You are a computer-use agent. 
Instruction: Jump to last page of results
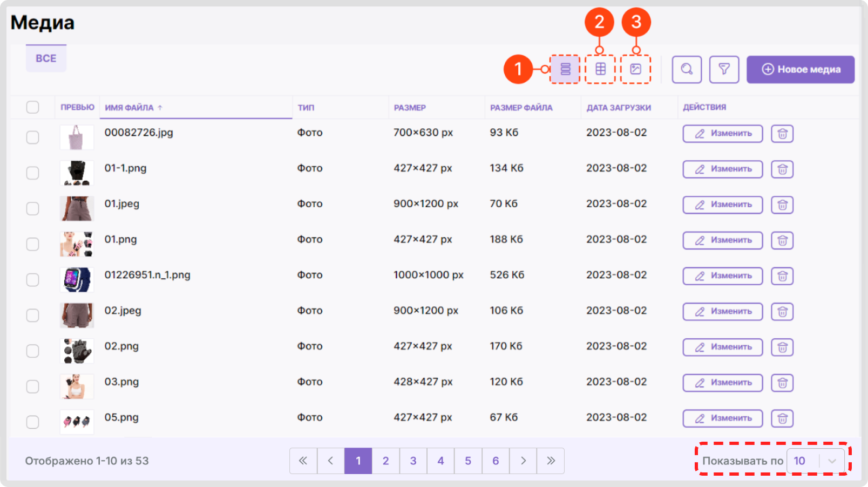coord(551,461)
